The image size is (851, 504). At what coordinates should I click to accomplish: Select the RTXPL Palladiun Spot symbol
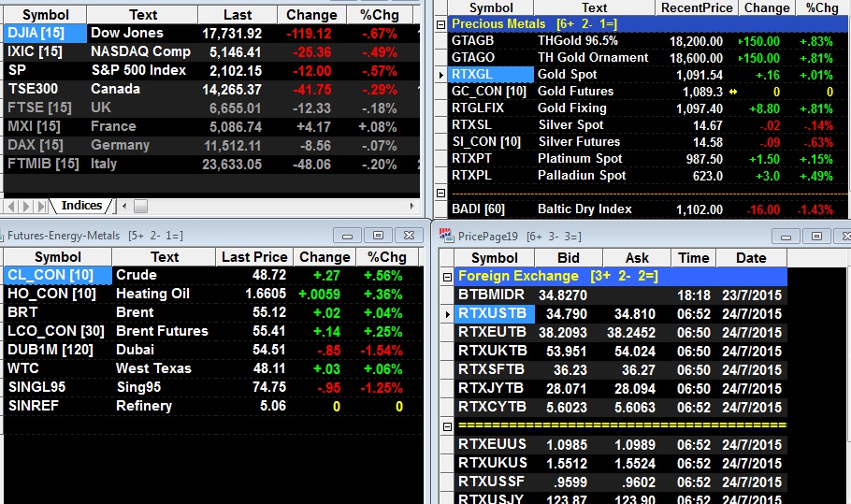click(x=491, y=175)
